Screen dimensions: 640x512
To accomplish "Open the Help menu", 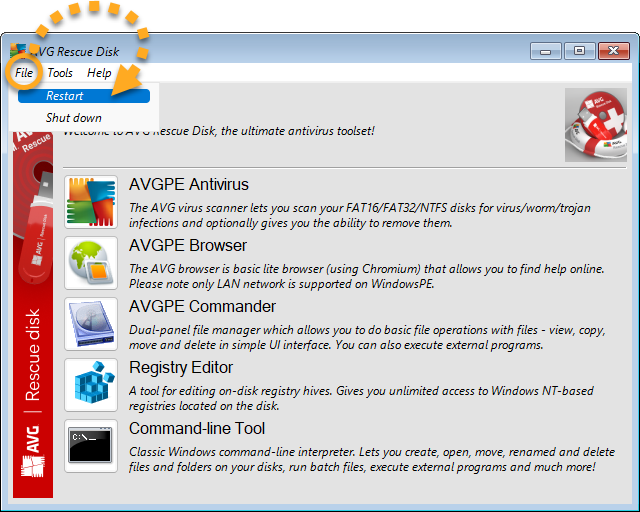I will point(99,73).
